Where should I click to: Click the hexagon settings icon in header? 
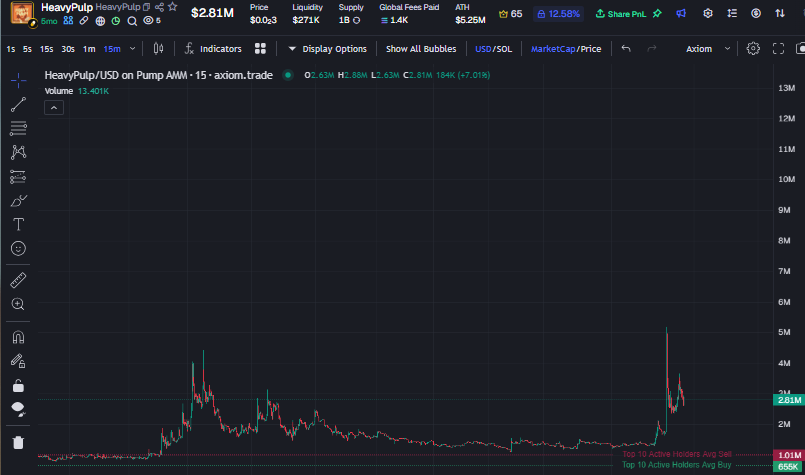[x=707, y=13]
